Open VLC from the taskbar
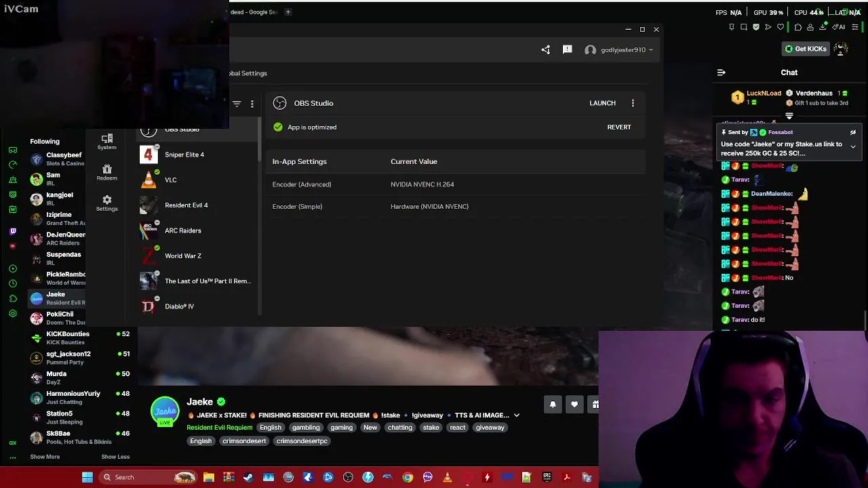868x488 pixels. [x=448, y=477]
